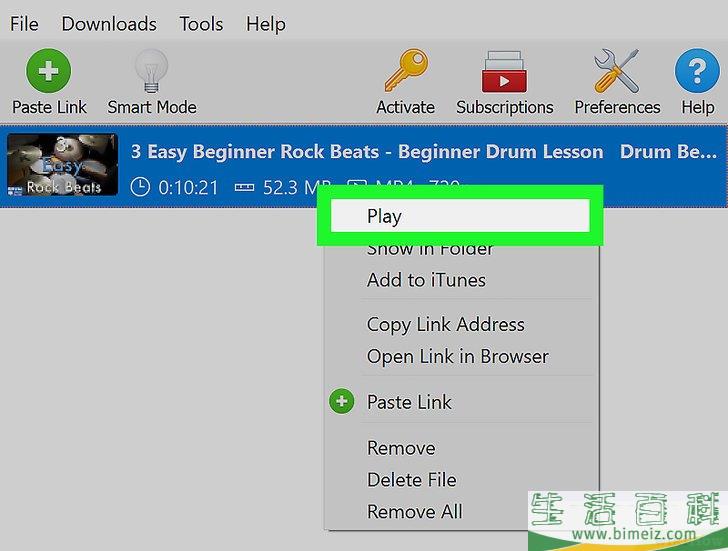Image resolution: width=728 pixels, height=551 pixels.
Task: Select Remove All in context menu
Action: click(x=414, y=512)
